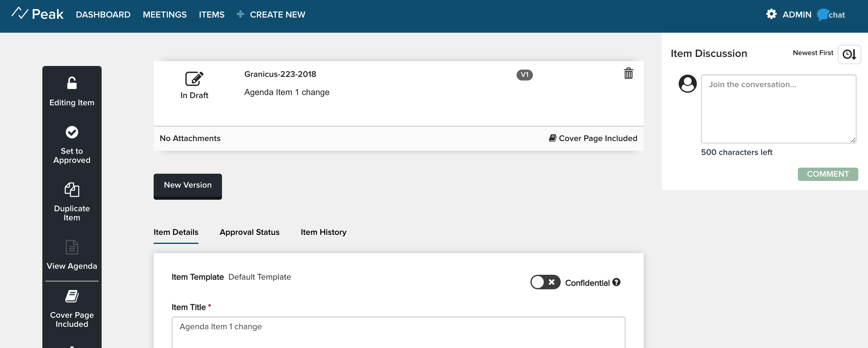This screenshot has height=348, width=868.
Task: Click the delete trash icon on Granicus-223-2018
Action: (629, 73)
